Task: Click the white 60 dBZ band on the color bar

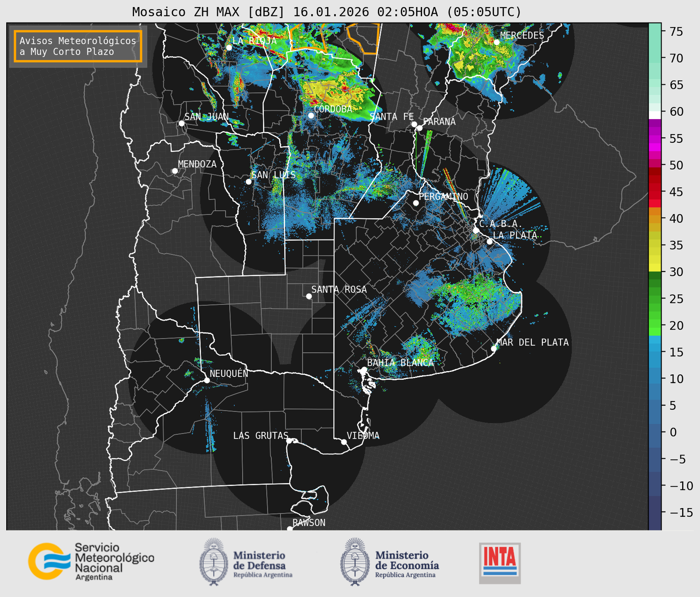Action: coord(655,115)
